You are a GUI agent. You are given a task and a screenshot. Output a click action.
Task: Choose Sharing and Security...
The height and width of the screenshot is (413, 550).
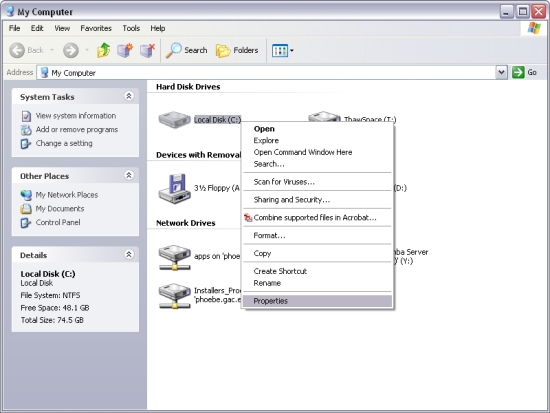317,200
